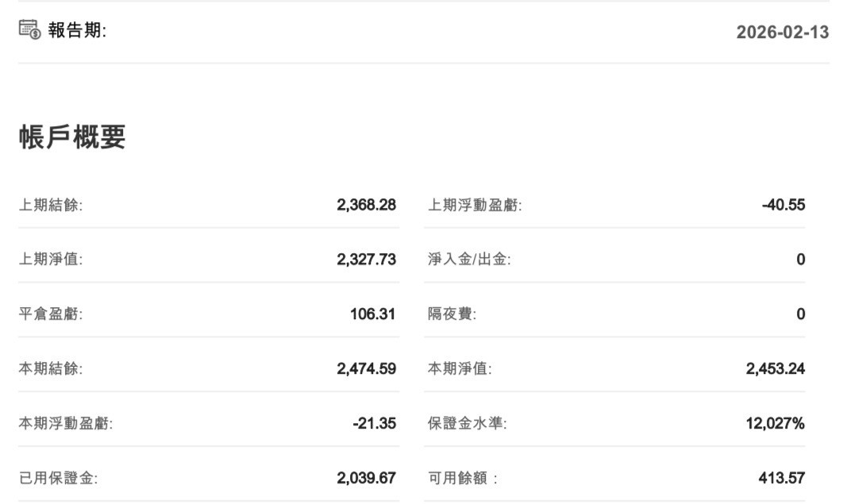Click the calendar icon beside 報告期
The height and width of the screenshot is (504, 847).
pos(29,30)
